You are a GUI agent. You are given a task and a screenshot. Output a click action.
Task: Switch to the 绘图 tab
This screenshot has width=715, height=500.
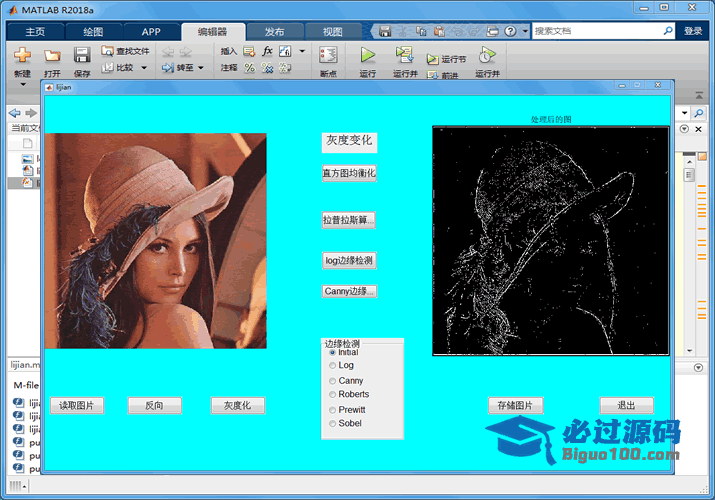[93, 31]
